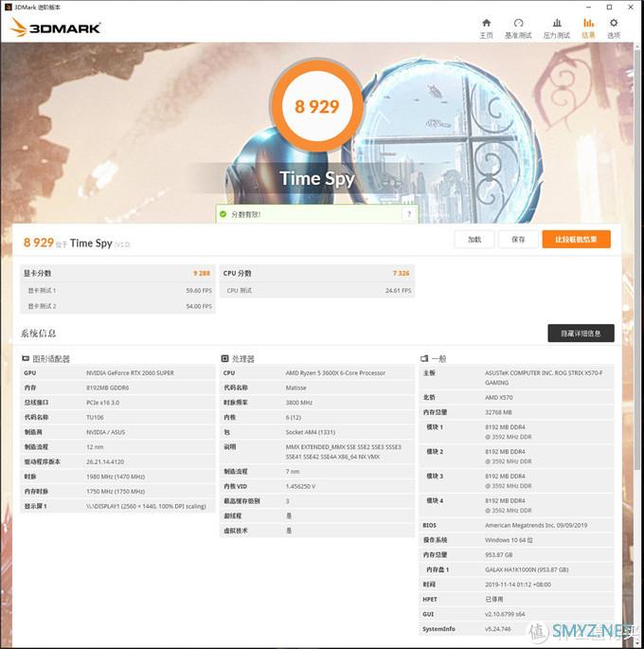Click the 6 (12) core count value
Screen dimensions: 644x649
point(294,417)
